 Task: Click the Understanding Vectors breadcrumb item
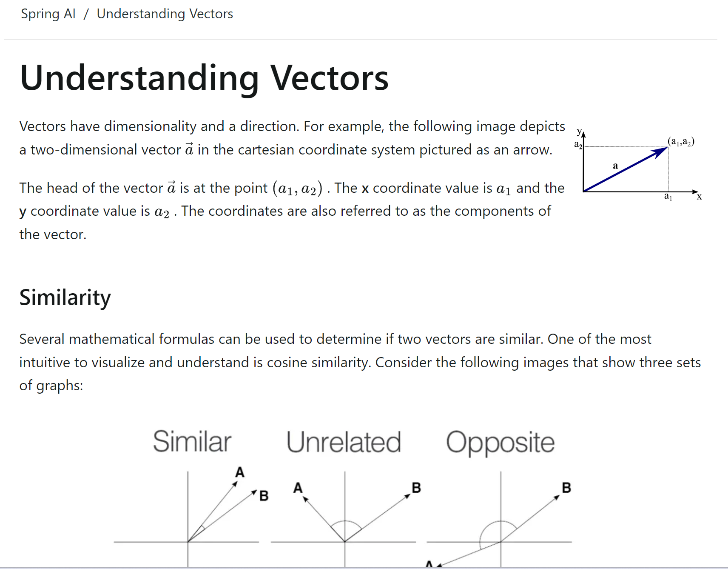tap(165, 14)
